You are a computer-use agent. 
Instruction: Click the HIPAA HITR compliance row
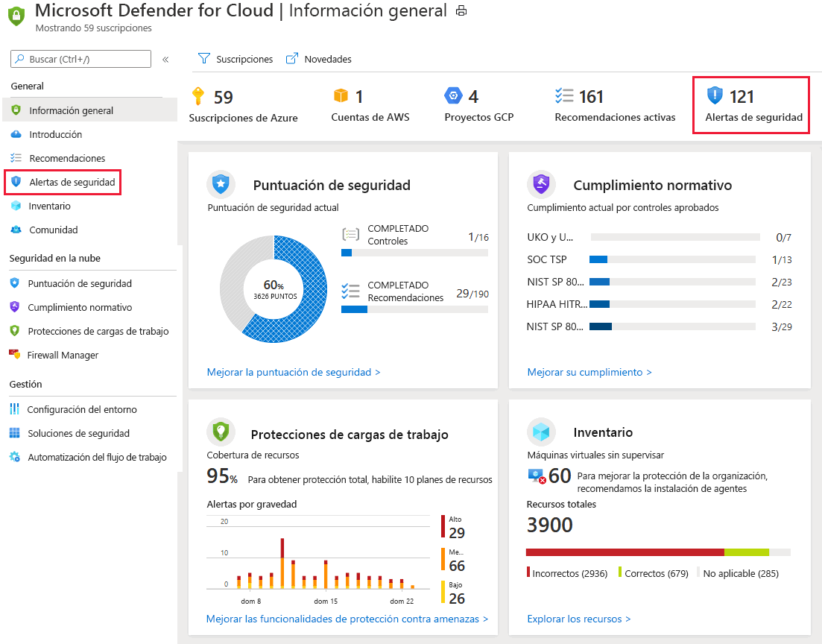coord(660,303)
